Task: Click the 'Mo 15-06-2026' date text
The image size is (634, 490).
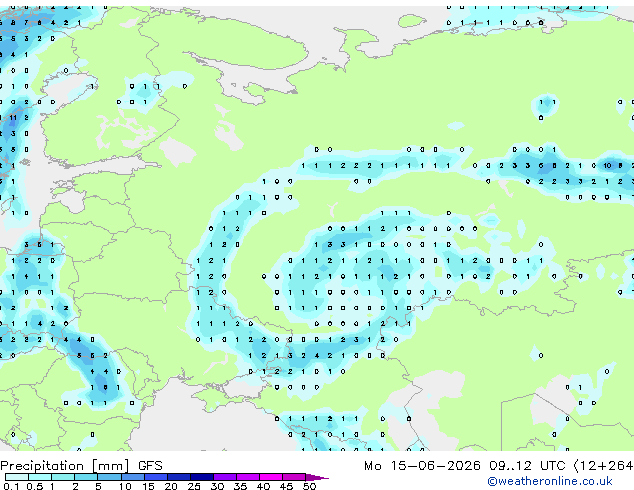Action: (423, 466)
